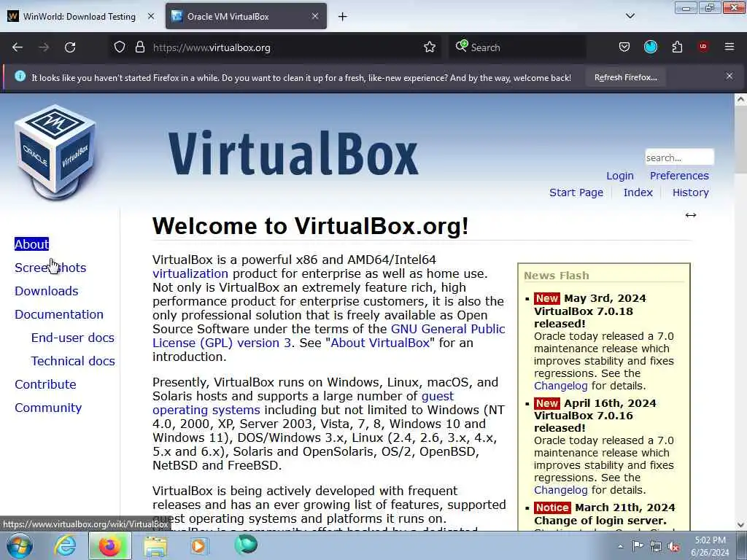This screenshot has height=560, width=747.
Task: Open the Documentation sidebar link
Action: coord(59,314)
